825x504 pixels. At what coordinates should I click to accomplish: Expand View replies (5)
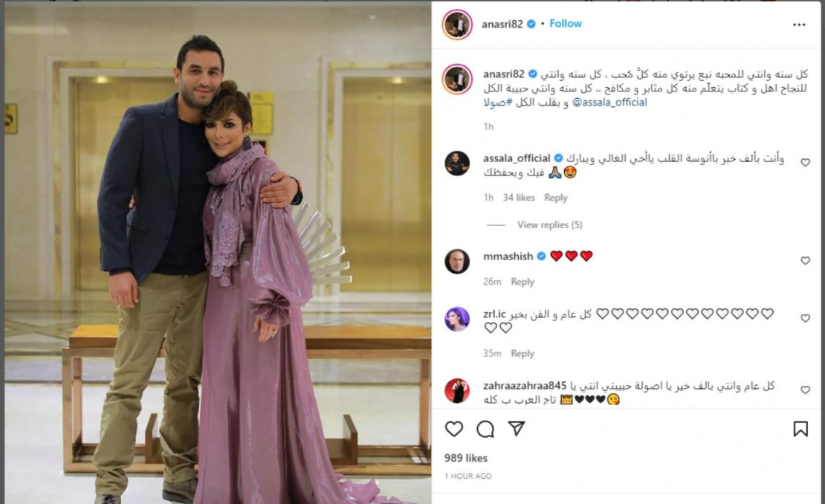click(x=549, y=224)
